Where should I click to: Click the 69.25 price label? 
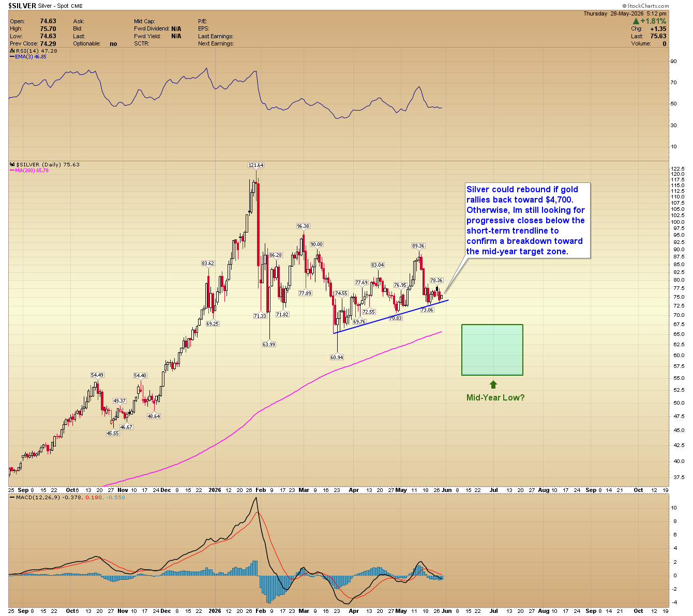pyautogui.click(x=213, y=324)
